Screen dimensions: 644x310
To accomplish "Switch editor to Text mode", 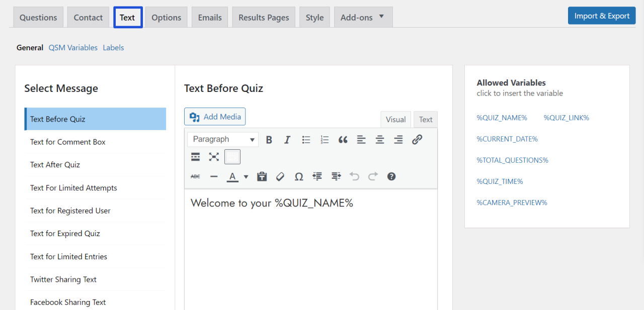I will tap(426, 120).
